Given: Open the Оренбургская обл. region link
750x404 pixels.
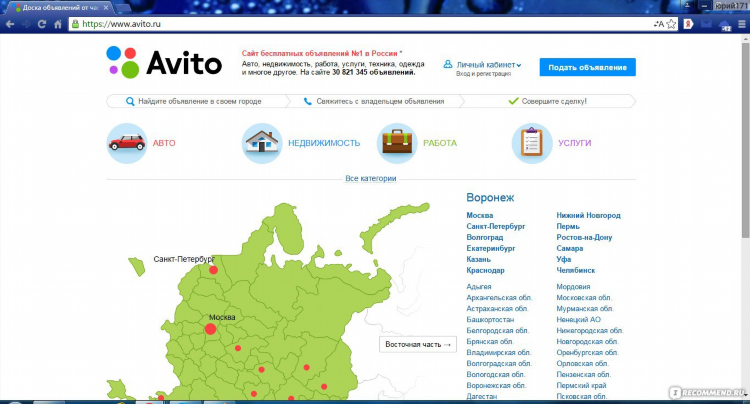Looking at the screenshot, I should [587, 352].
